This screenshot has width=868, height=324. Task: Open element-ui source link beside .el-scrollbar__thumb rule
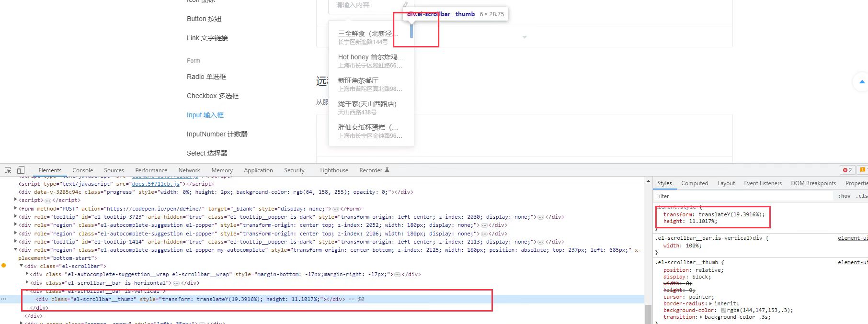coord(853,262)
